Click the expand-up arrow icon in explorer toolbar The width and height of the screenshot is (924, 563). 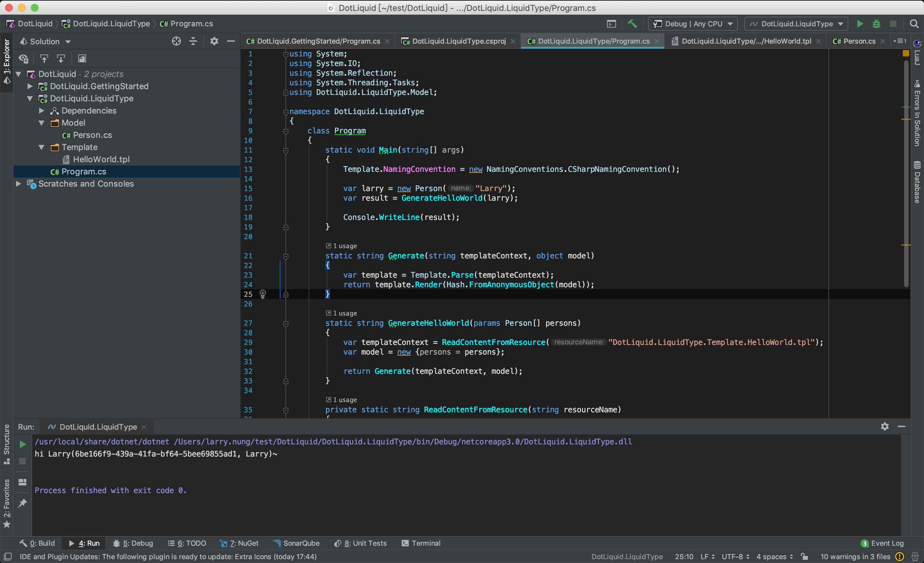pos(44,58)
